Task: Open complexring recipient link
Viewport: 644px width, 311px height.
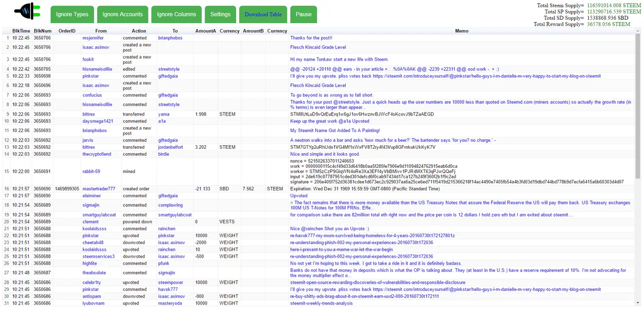Action: [x=171, y=205]
